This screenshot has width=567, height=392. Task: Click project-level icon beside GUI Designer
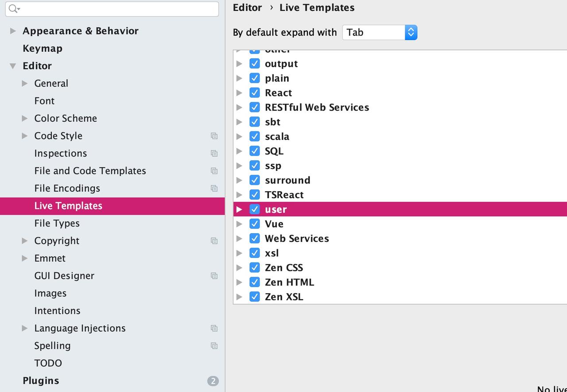pos(214,276)
